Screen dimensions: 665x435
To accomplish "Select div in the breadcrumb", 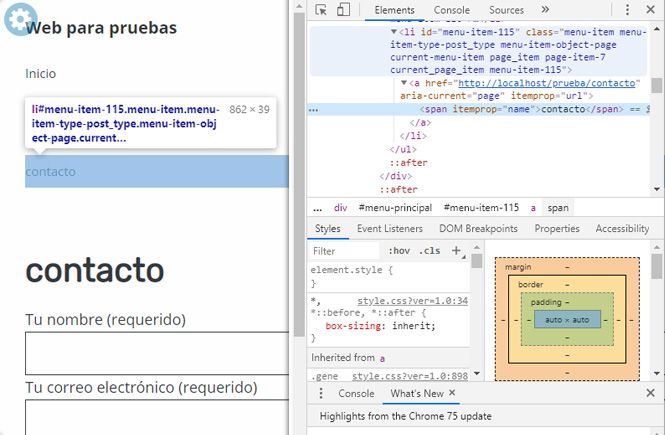I will (341, 208).
